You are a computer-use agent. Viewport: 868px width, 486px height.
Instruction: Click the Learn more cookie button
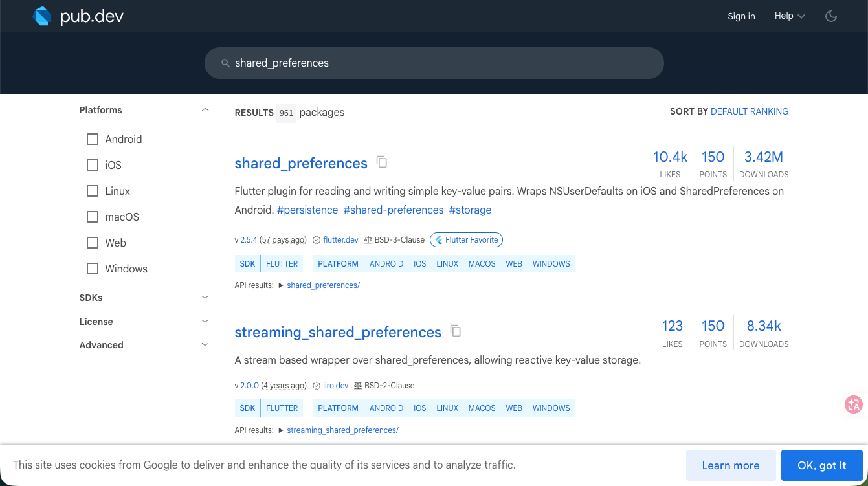[731, 465]
